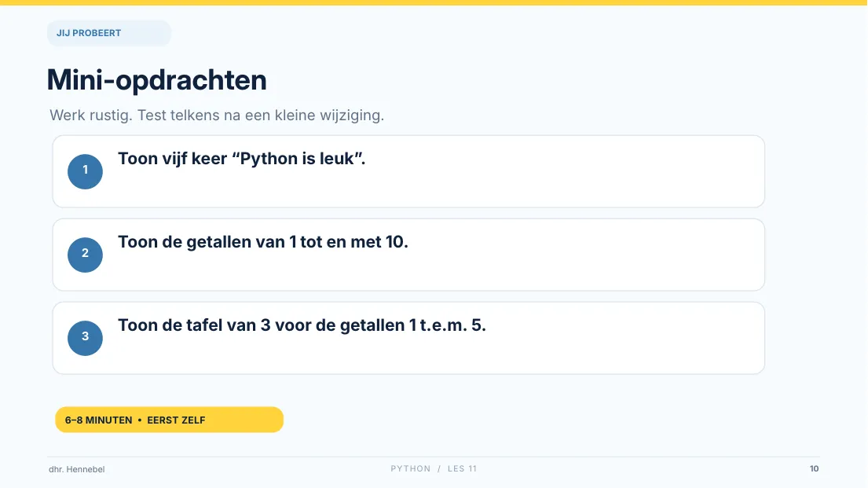
Task: Click the dhr. Hennebel footer text
Action: [x=76, y=469]
